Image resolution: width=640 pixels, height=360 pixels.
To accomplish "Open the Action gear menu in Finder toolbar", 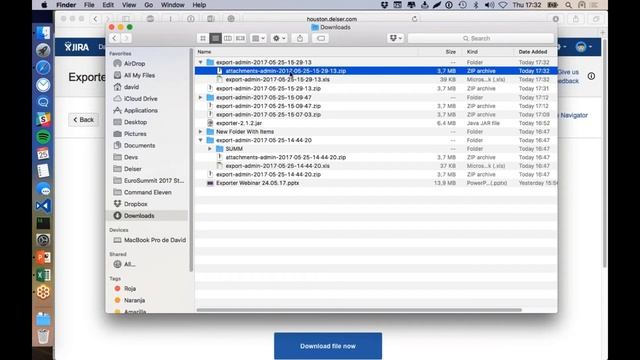I will coord(279,38).
